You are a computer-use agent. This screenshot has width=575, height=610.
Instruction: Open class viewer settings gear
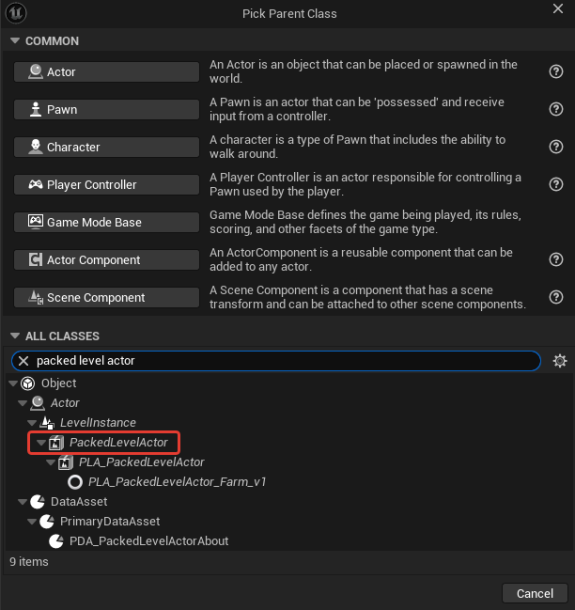(x=560, y=361)
